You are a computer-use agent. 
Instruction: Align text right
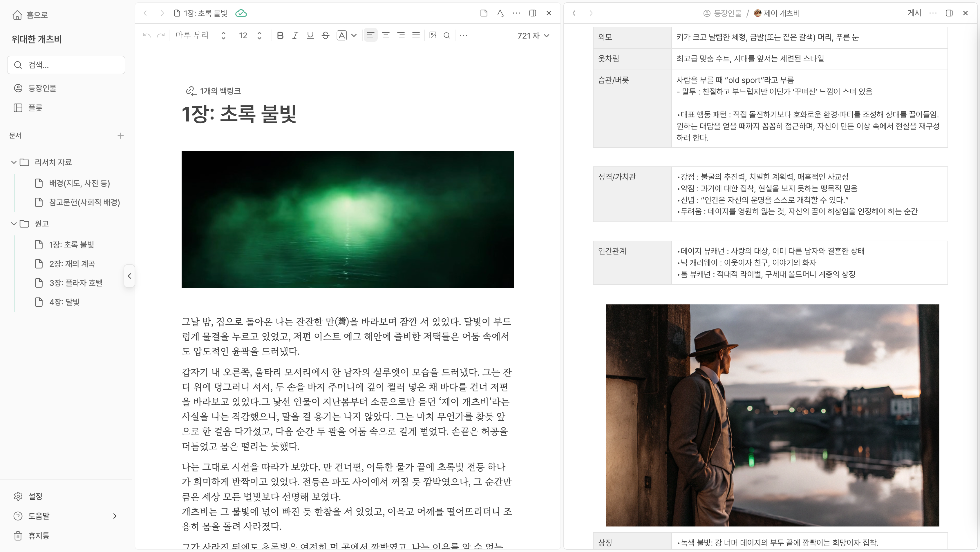click(x=401, y=35)
